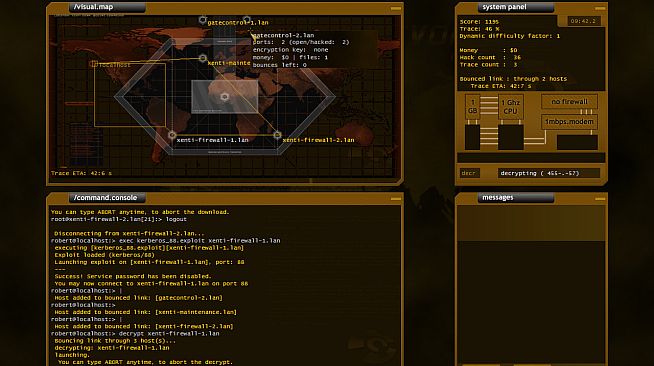Minimize the /visual.map window
Screen dimensions: 654x366
tap(396, 8)
